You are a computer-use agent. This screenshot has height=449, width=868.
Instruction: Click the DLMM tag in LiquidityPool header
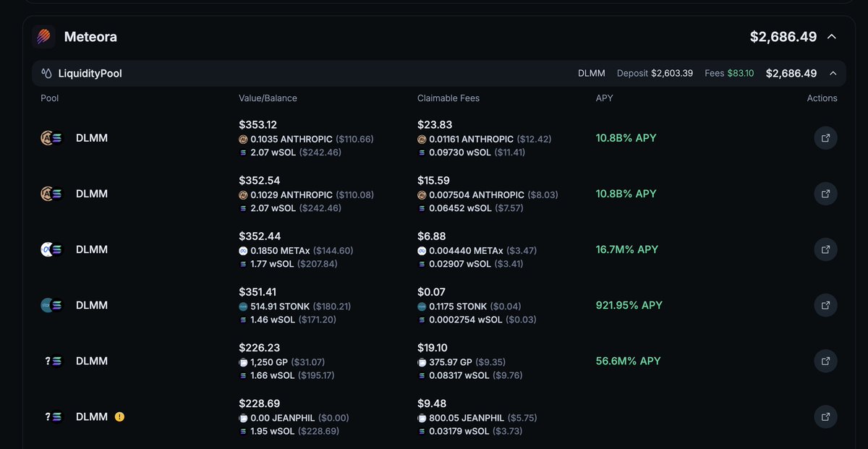592,73
